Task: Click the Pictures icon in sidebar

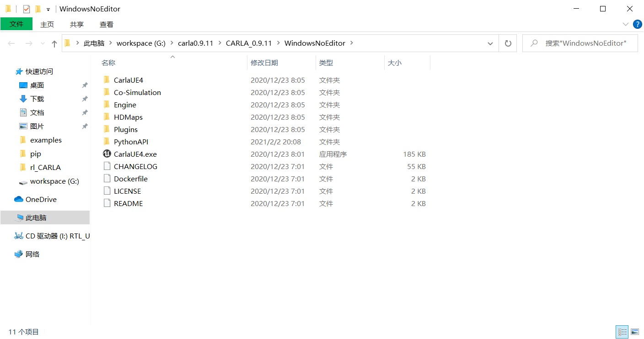Action: [23, 126]
